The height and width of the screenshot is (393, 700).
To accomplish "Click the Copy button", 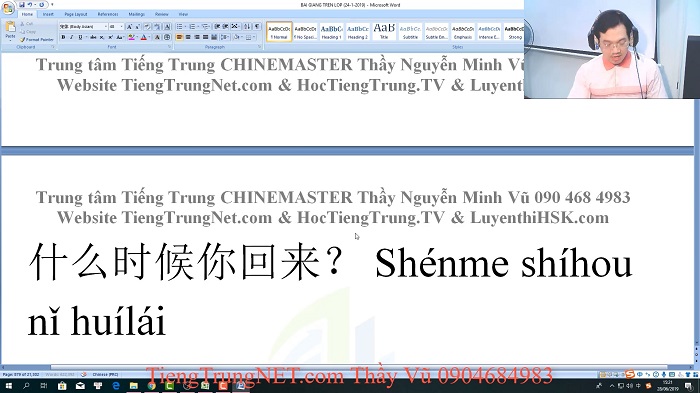I will click(x=28, y=32).
